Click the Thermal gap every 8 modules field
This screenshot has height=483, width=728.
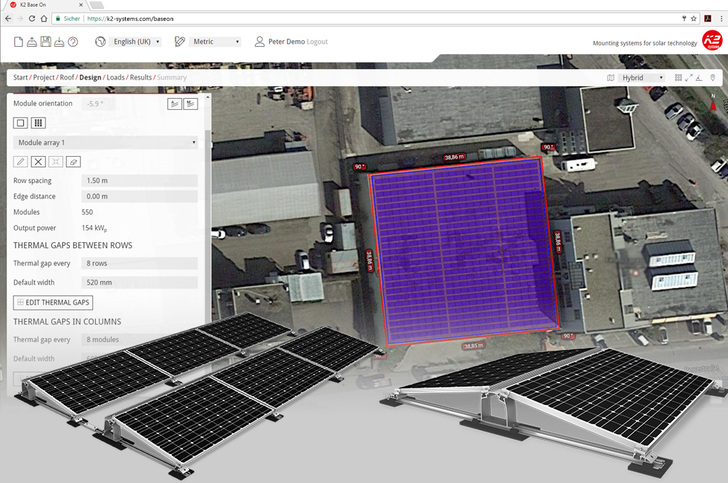point(140,340)
